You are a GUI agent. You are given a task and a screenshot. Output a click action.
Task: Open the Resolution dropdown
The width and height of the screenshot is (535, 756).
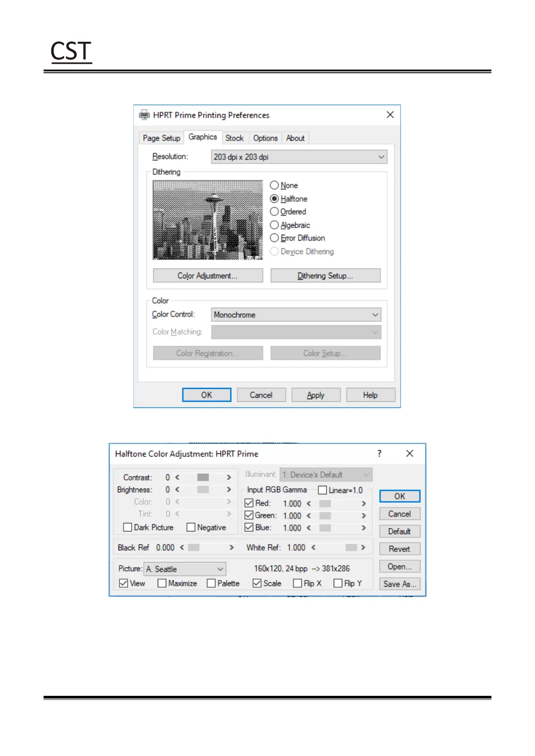(299, 157)
